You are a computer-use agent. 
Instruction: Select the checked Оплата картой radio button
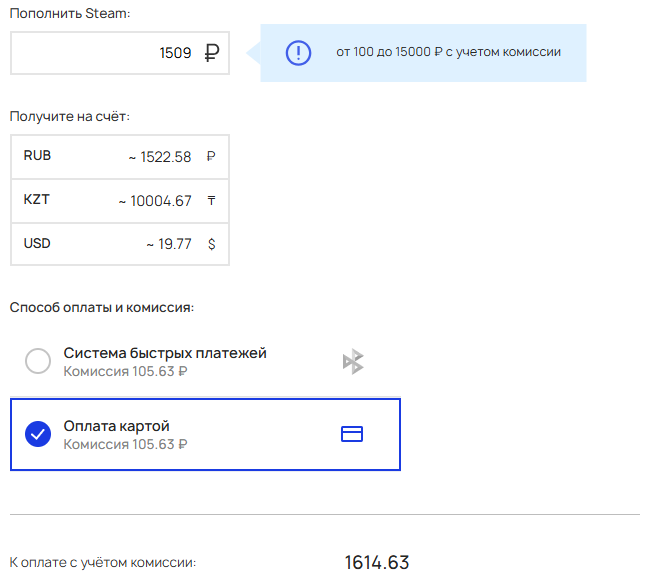point(38,434)
